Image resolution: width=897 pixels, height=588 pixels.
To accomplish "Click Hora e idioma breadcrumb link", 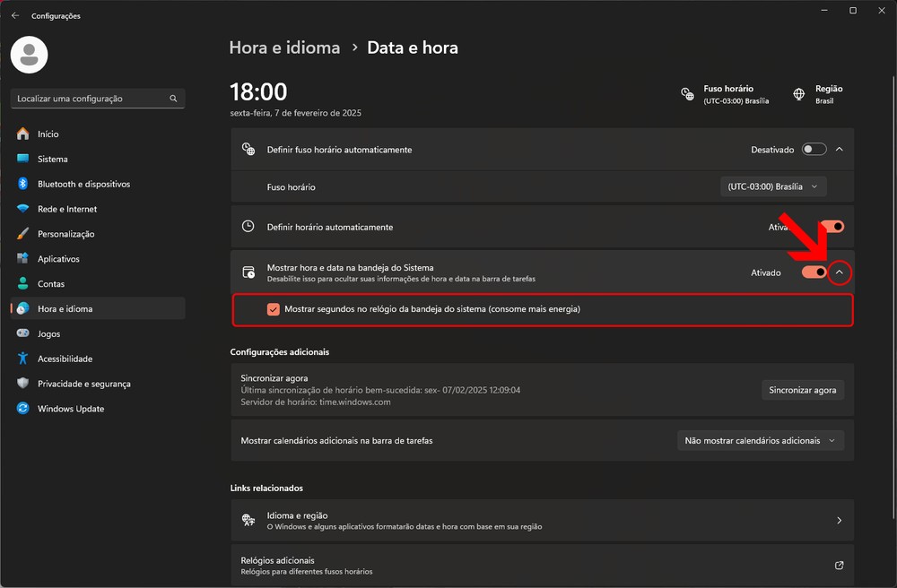I will coord(284,48).
